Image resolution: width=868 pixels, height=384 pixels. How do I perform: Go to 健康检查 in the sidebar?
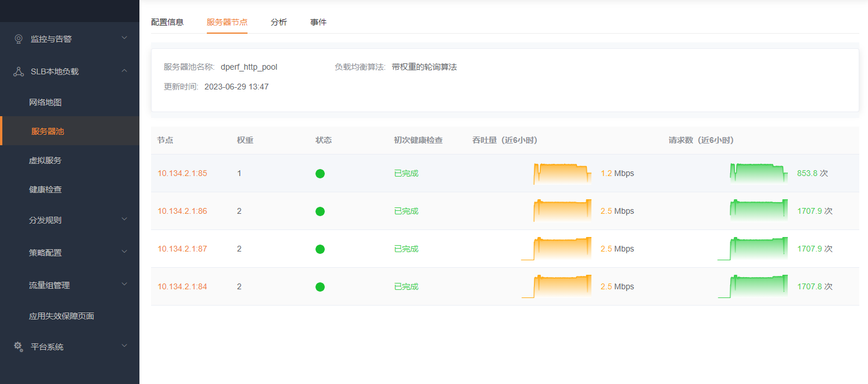click(45, 189)
